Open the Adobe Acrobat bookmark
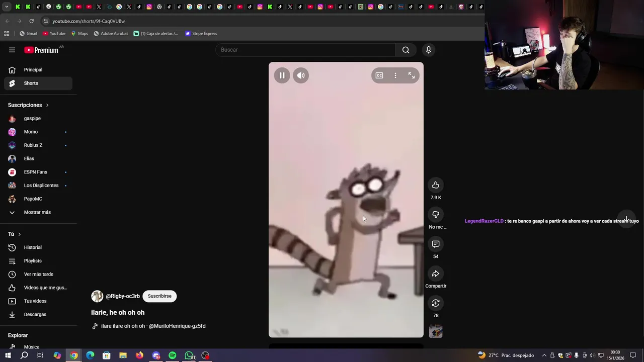This screenshot has width=644, height=362. pos(111,34)
